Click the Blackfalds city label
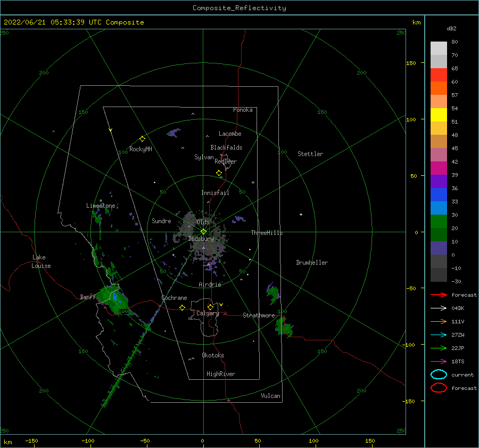Image resolution: width=479 pixels, height=448 pixels. coord(226,148)
